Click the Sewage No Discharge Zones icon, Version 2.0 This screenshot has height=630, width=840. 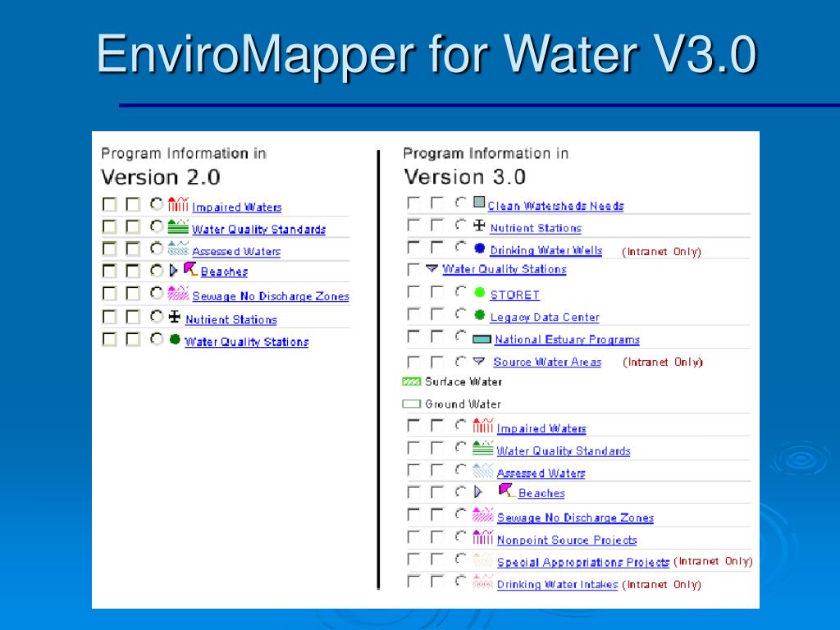[x=178, y=294]
